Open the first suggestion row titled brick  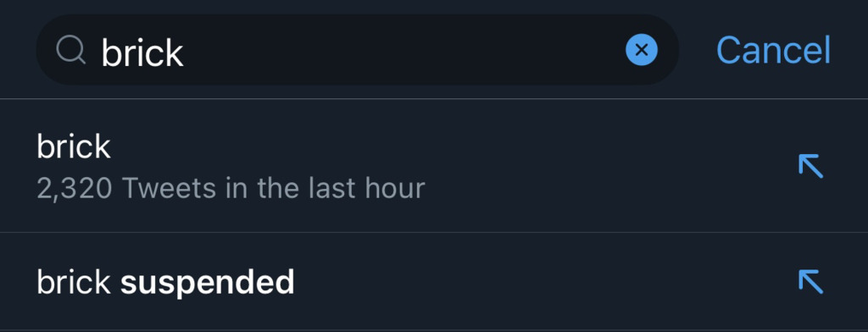tap(434, 166)
